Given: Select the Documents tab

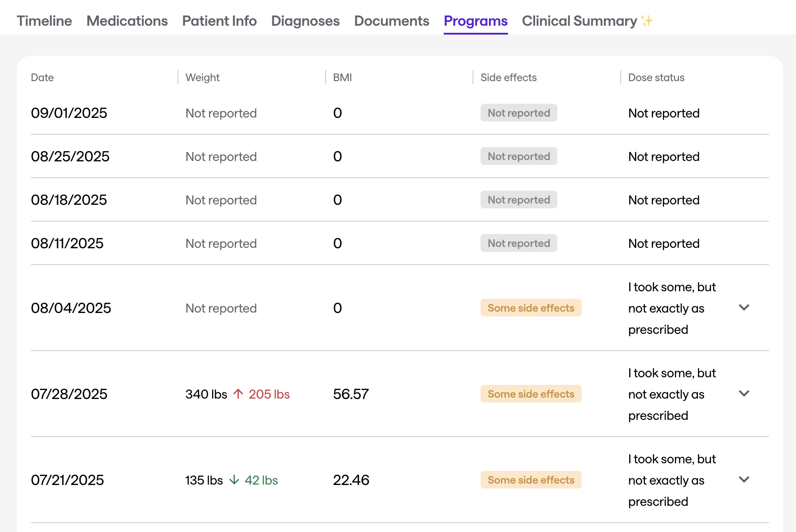Looking at the screenshot, I should pos(391,21).
